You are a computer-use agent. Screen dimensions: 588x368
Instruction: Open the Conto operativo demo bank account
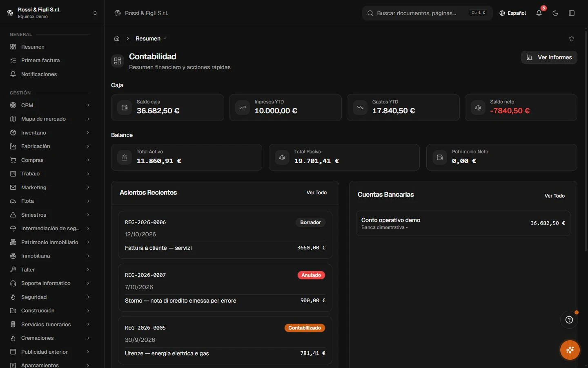click(x=463, y=223)
